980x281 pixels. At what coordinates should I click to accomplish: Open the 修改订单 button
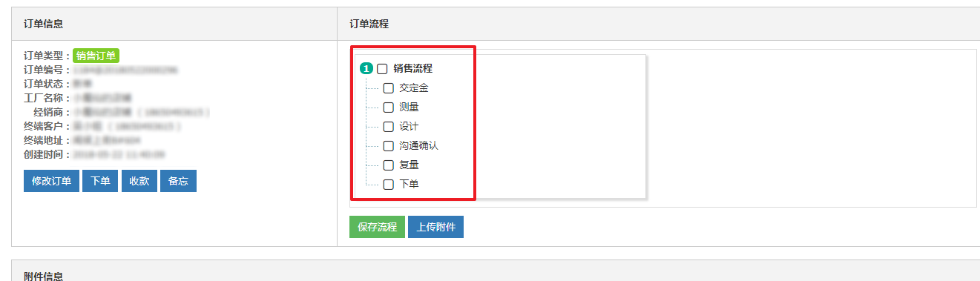pos(52,182)
